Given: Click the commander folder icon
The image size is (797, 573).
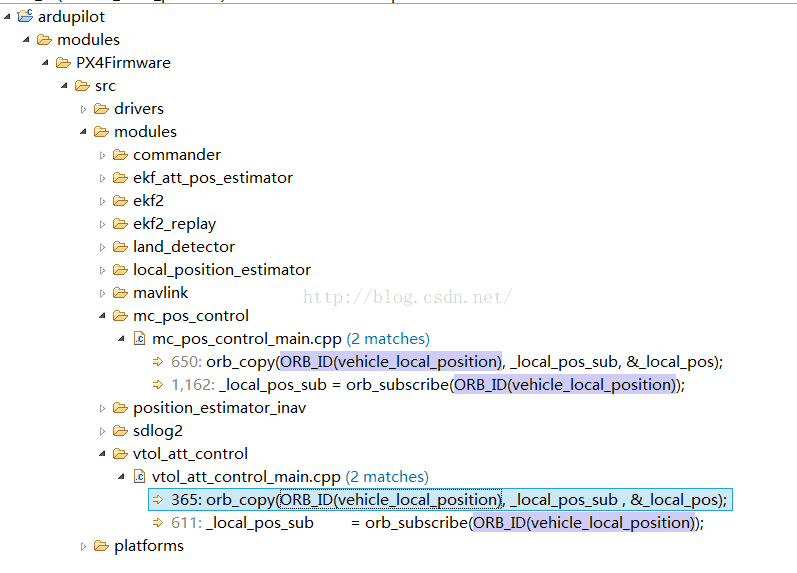Looking at the screenshot, I should (120, 155).
